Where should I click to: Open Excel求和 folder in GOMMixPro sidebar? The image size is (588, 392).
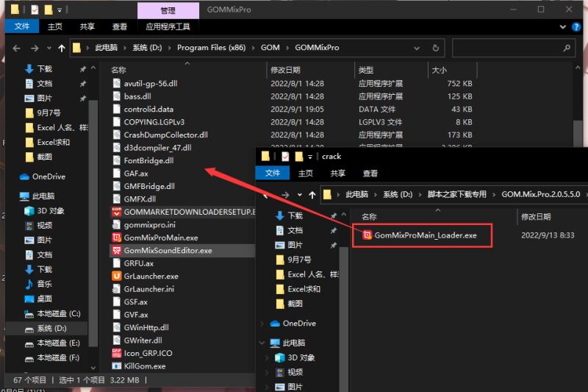[x=48, y=142]
